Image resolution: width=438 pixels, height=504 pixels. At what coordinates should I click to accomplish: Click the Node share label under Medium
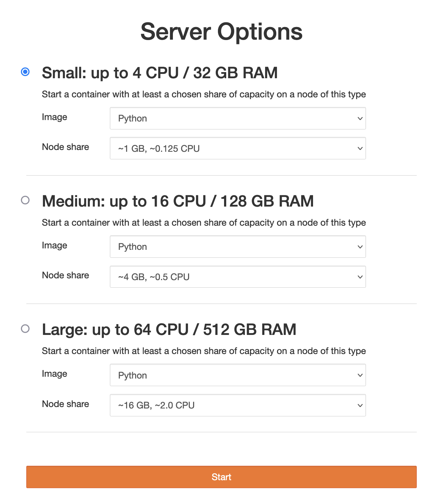(x=66, y=275)
